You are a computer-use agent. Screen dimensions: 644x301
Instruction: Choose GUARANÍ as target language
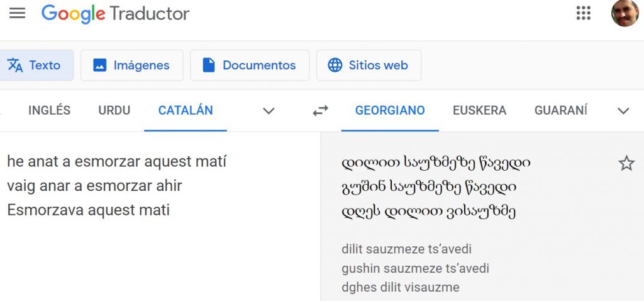coord(561,111)
